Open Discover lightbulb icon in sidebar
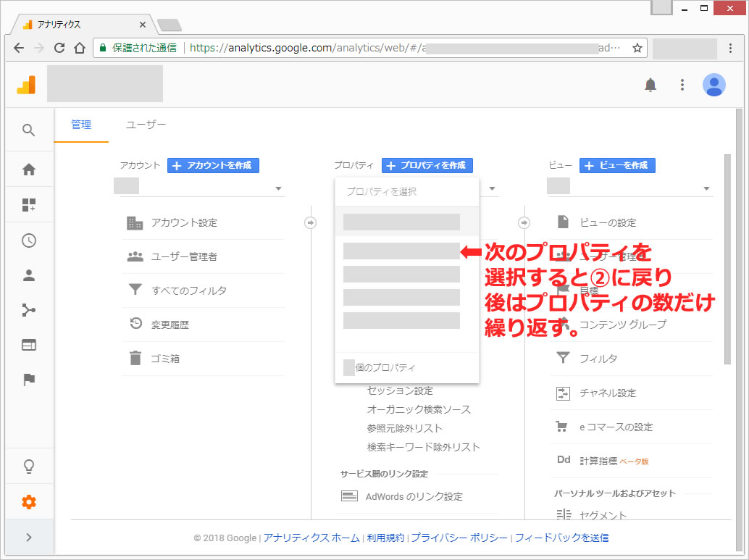Viewport: 749px width, 560px height. [x=29, y=466]
